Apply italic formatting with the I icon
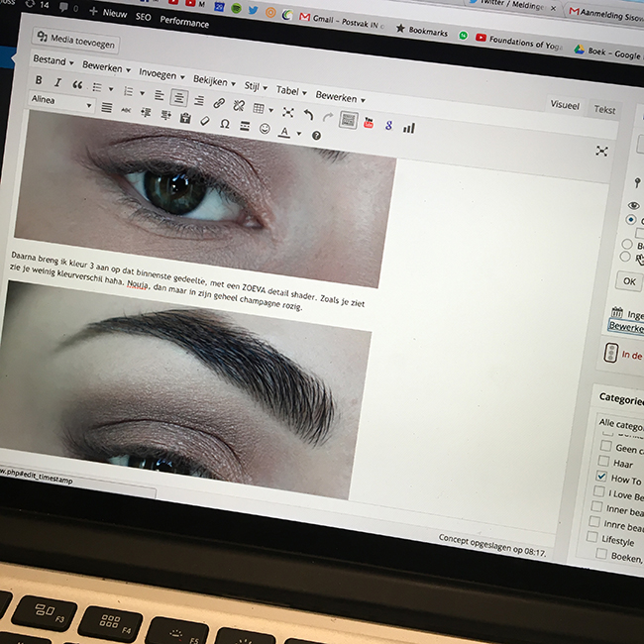 click(x=57, y=82)
